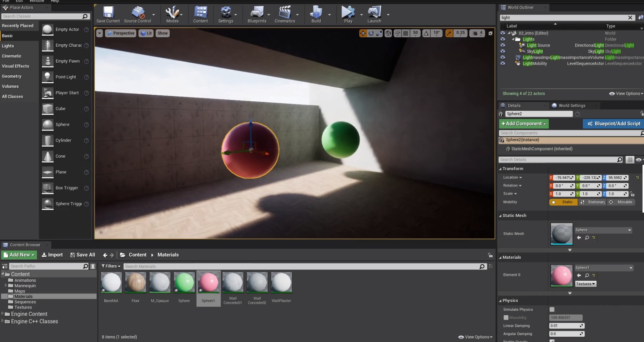
Task: Open the Add Component dropdown
Action: tap(524, 124)
